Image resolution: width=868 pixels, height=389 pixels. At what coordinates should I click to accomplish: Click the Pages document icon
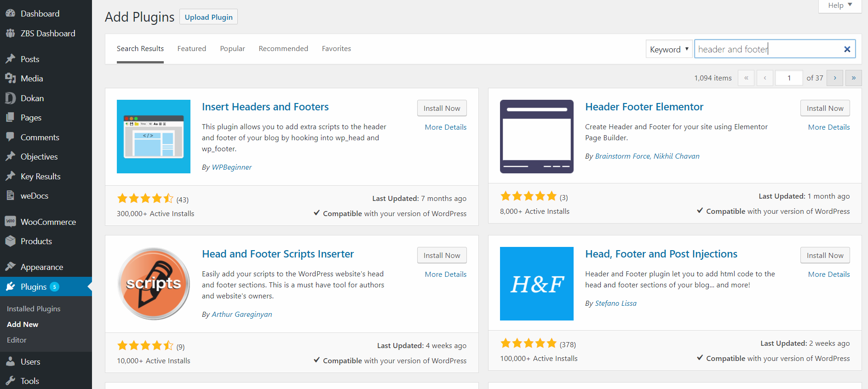[x=10, y=117]
